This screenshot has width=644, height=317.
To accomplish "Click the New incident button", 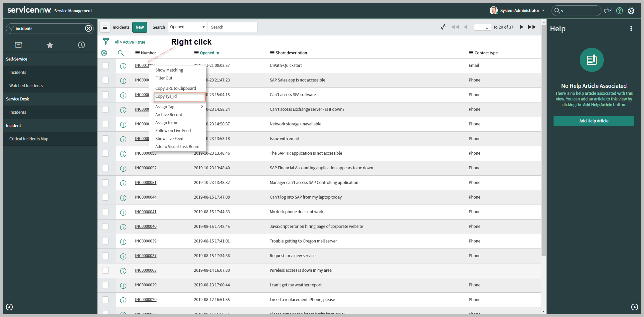I will click(x=140, y=27).
